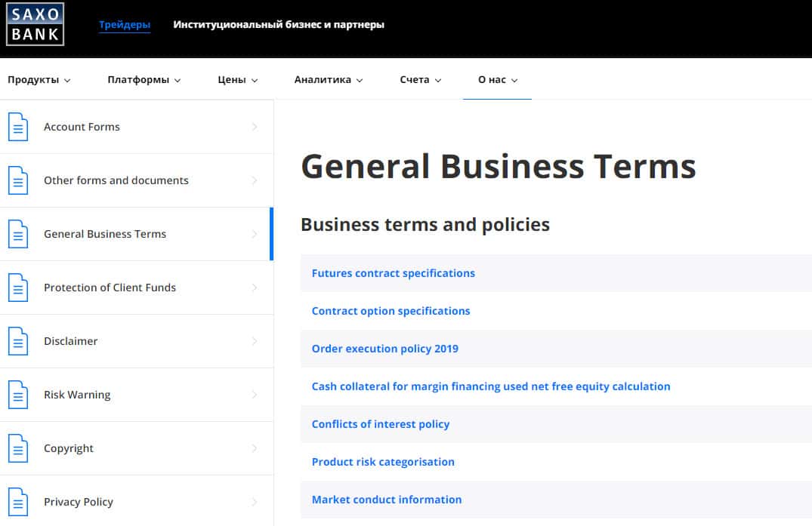The height and width of the screenshot is (526, 812).
Task: Select the Трейдеры top tab
Action: [125, 25]
